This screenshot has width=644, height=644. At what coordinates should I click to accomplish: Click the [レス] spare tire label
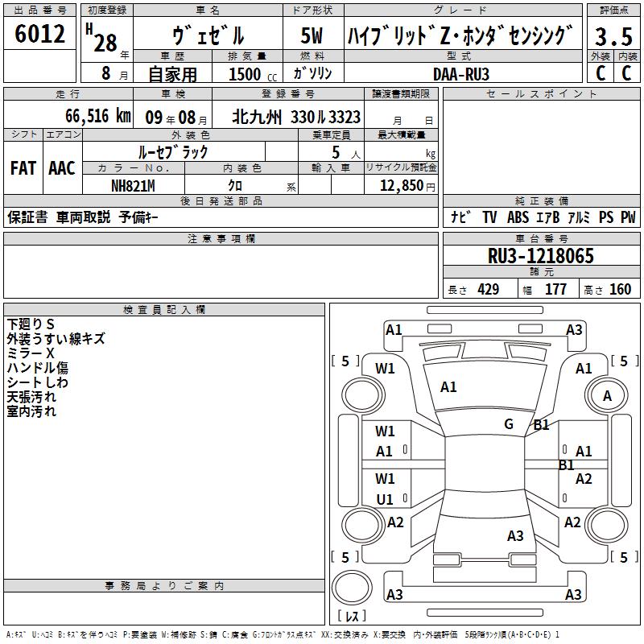click(x=352, y=616)
